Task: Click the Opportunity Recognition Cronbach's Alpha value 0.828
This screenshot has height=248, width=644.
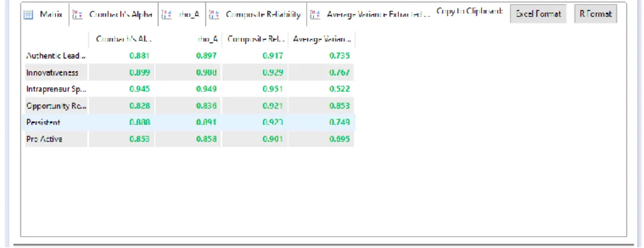Action: (140, 106)
